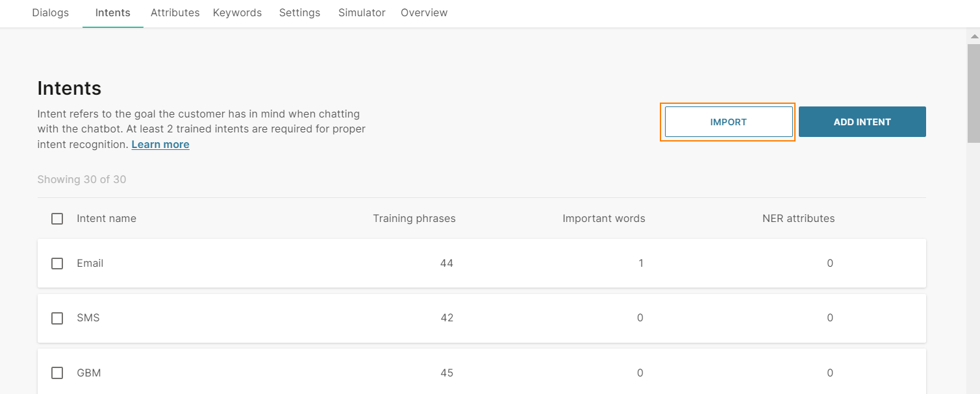Screen dimensions: 980x394
Task: Switch to the Dialogs tab
Action: [x=50, y=13]
